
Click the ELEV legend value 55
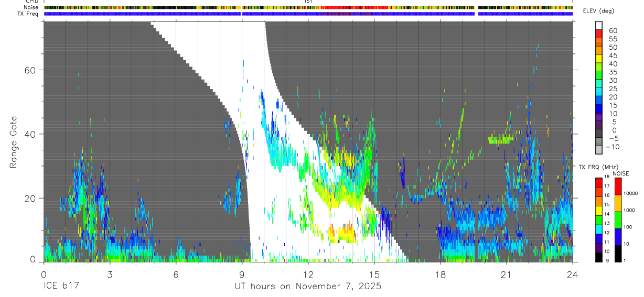pyautogui.click(x=613, y=39)
